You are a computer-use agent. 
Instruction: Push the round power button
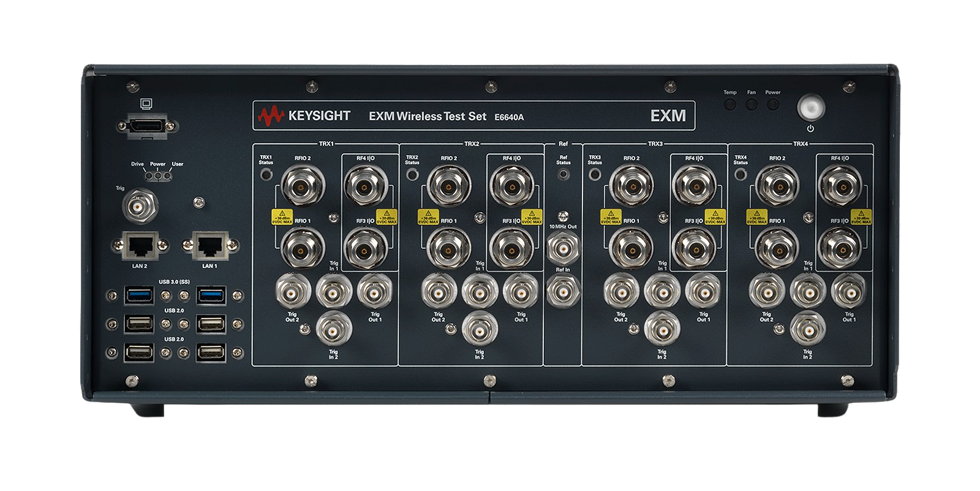810,108
